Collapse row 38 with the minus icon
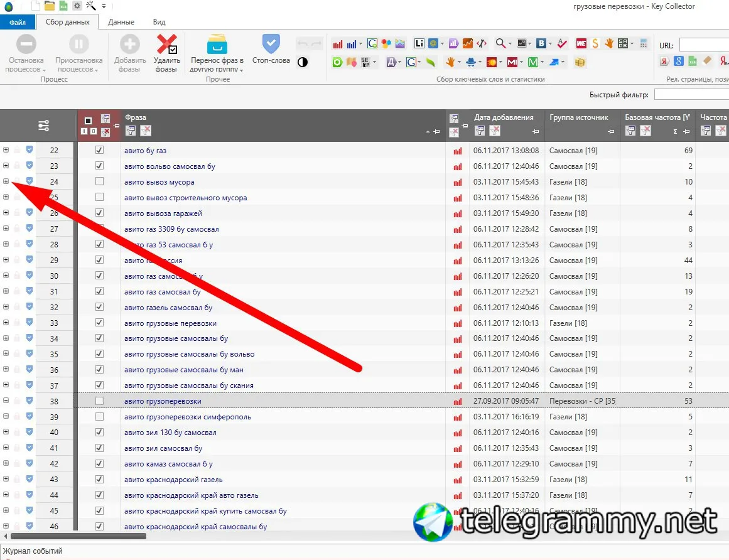This screenshot has height=560, width=729. 6,400
